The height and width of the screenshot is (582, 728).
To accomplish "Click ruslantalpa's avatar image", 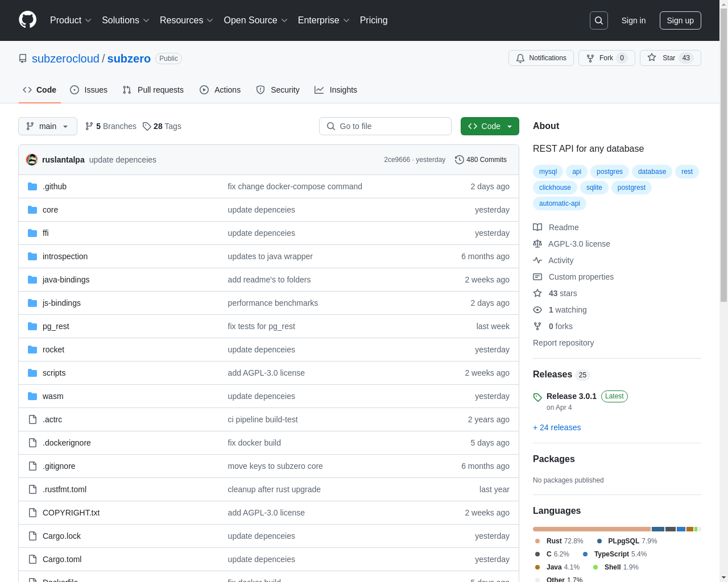I will coord(32,160).
